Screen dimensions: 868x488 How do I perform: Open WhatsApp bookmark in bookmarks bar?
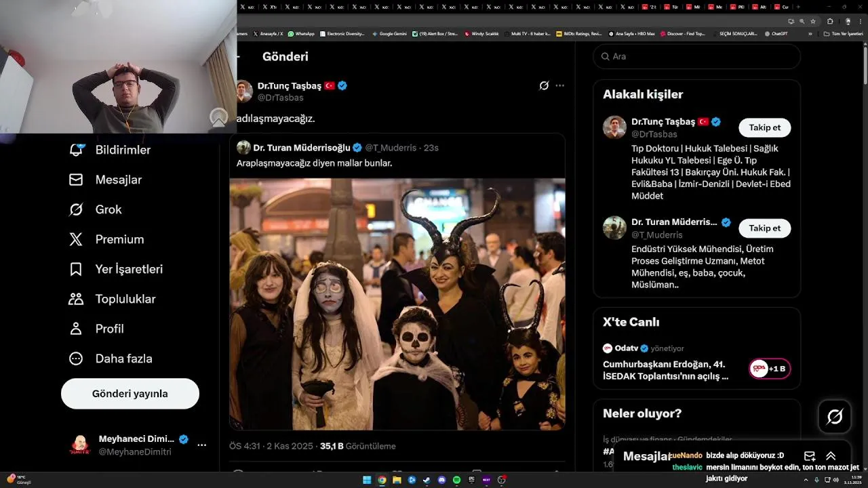301,33
